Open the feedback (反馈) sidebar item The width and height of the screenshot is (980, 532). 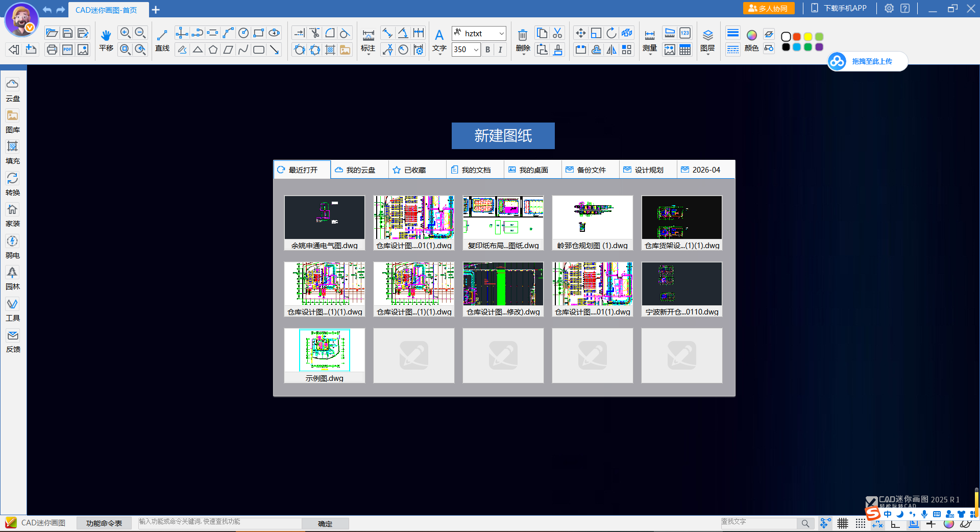click(13, 341)
